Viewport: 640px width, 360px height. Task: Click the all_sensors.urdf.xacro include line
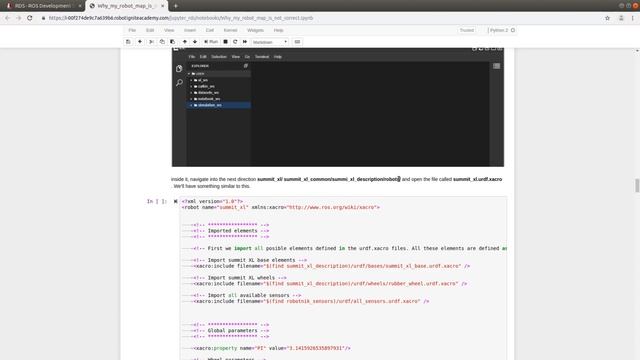tap(311, 301)
